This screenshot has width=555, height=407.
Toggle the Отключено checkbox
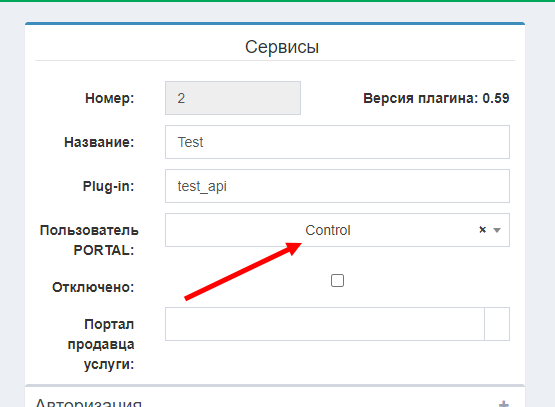[337, 280]
